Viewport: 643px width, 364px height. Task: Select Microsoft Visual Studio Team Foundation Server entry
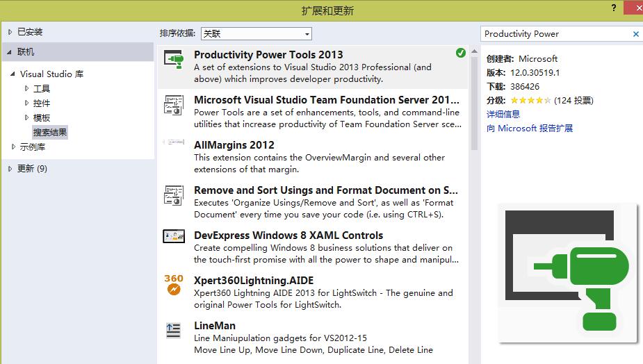327,99
